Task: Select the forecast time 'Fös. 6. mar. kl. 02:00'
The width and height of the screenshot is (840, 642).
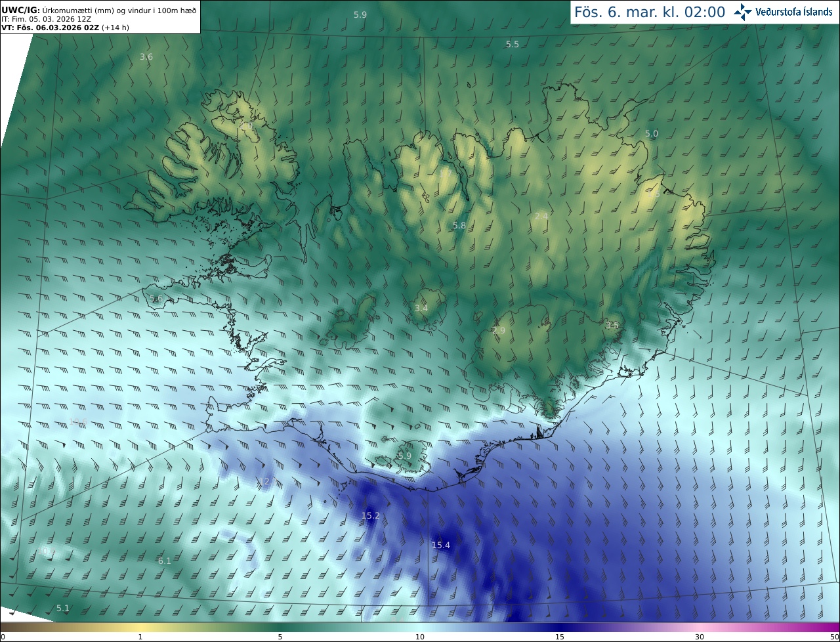Action: [x=650, y=12]
